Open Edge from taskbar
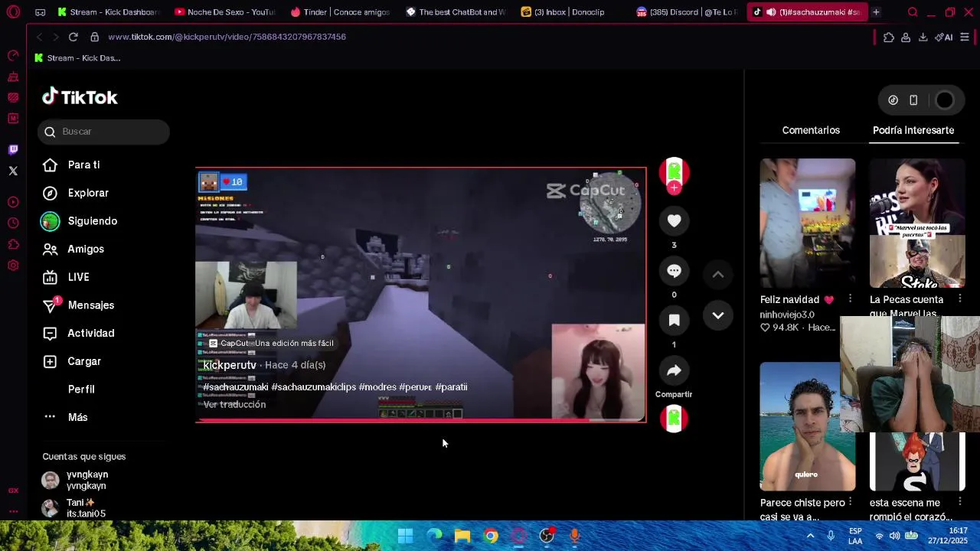This screenshot has width=980, height=551. click(x=434, y=536)
